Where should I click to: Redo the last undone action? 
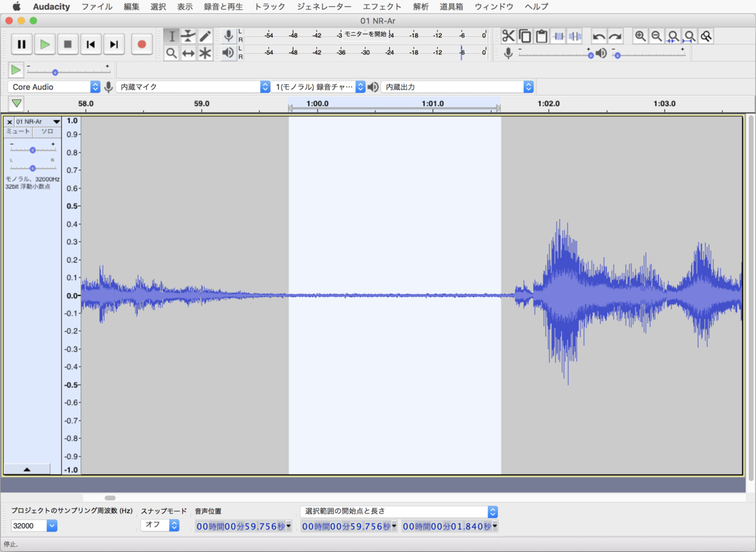616,37
